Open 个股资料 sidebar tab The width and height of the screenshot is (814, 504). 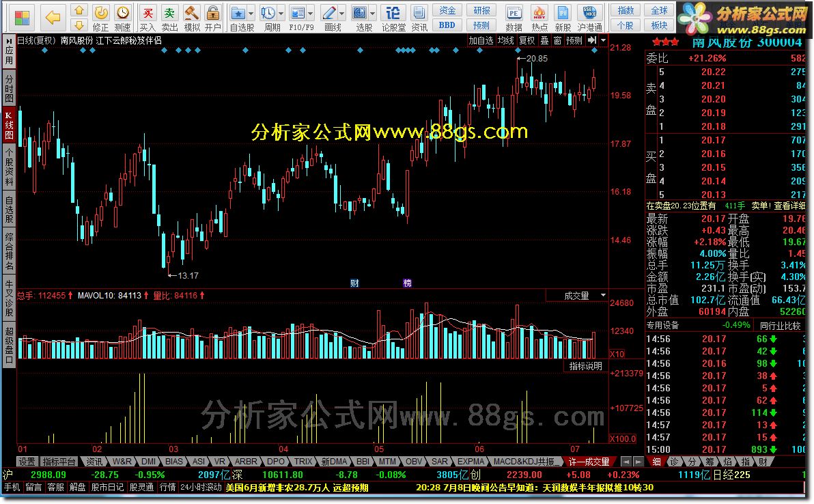point(9,166)
